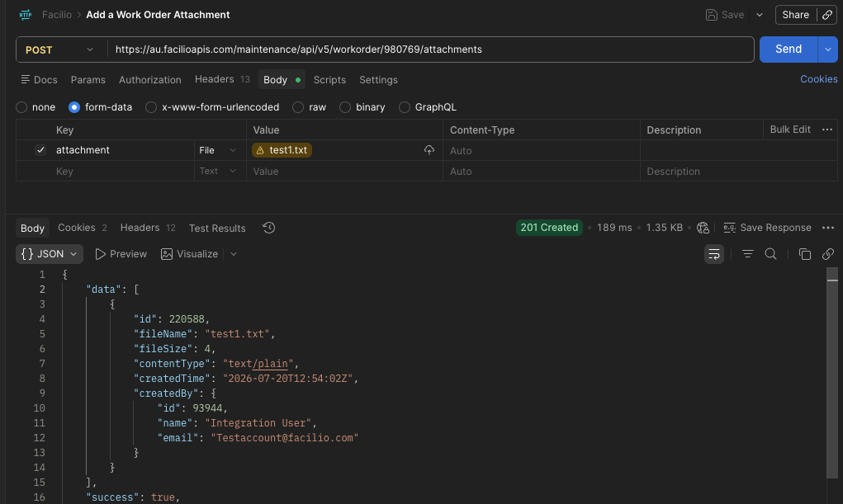Expand the Send button dropdown arrow
Image resolution: width=843 pixels, height=504 pixels.
pos(828,49)
